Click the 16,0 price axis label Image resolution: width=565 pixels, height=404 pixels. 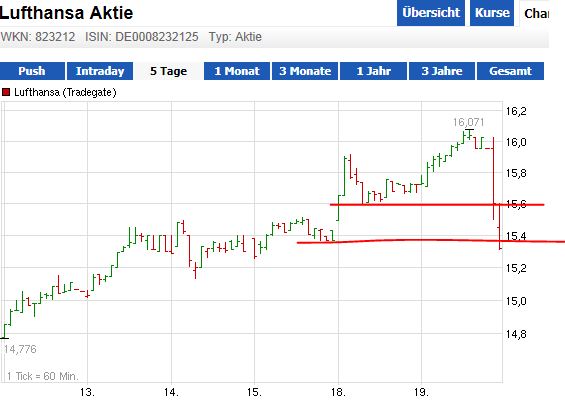point(516,142)
